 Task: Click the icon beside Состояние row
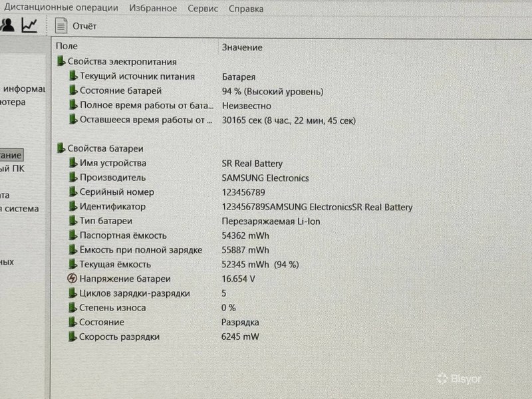click(x=72, y=322)
